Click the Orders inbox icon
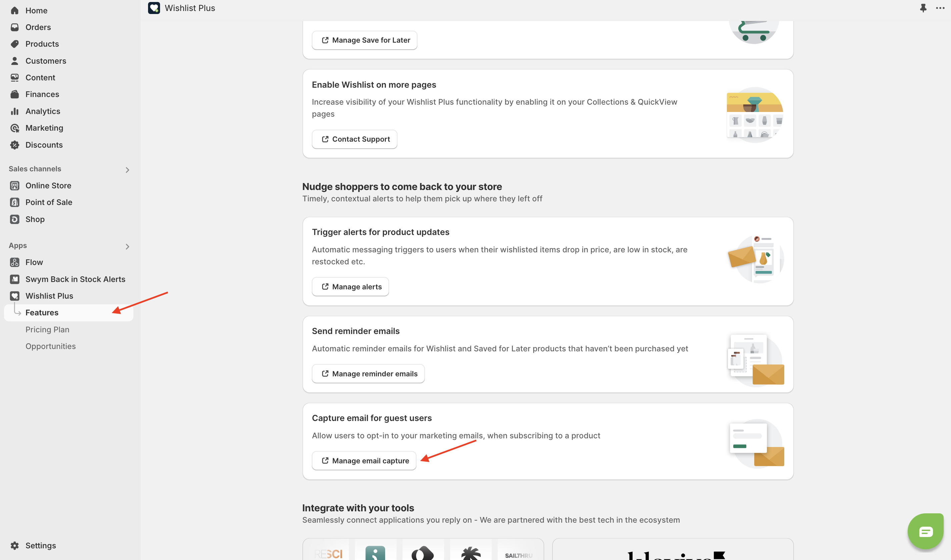Screen dimensions: 951x560 click(x=15, y=27)
